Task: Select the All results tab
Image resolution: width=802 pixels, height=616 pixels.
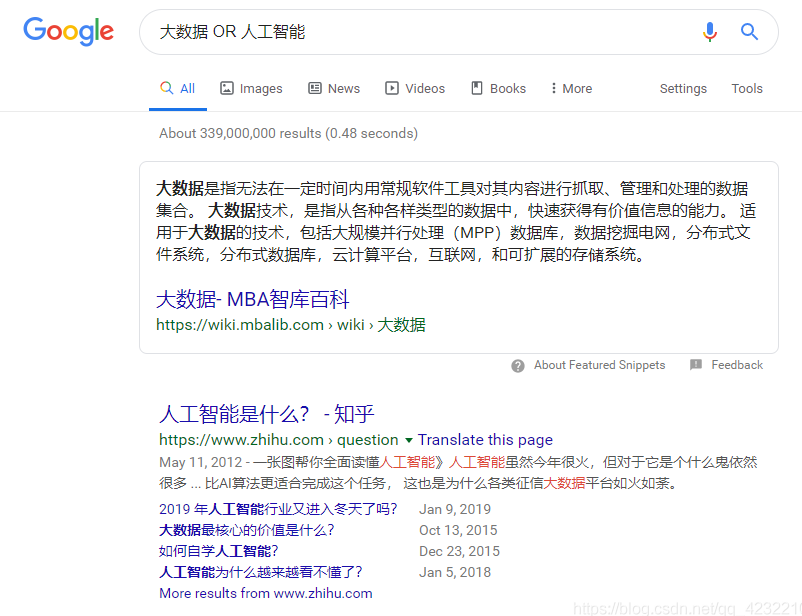Action: pyautogui.click(x=177, y=89)
